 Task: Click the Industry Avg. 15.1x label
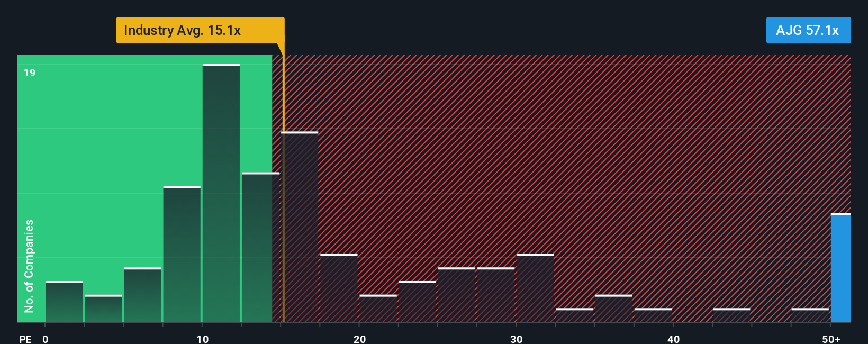[200, 30]
